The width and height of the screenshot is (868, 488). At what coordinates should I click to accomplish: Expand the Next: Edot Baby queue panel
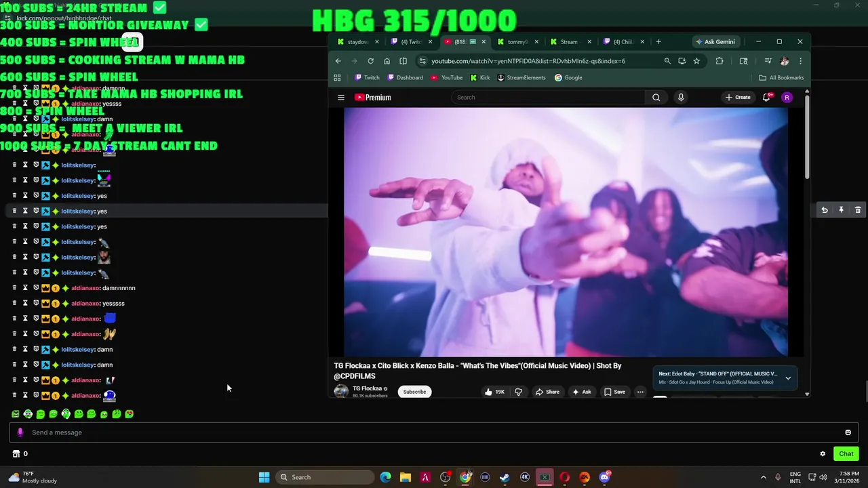pyautogui.click(x=788, y=378)
